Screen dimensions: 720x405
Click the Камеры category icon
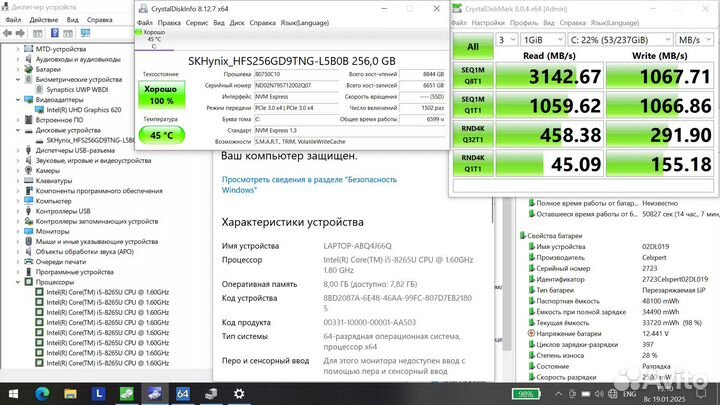tap(28, 170)
